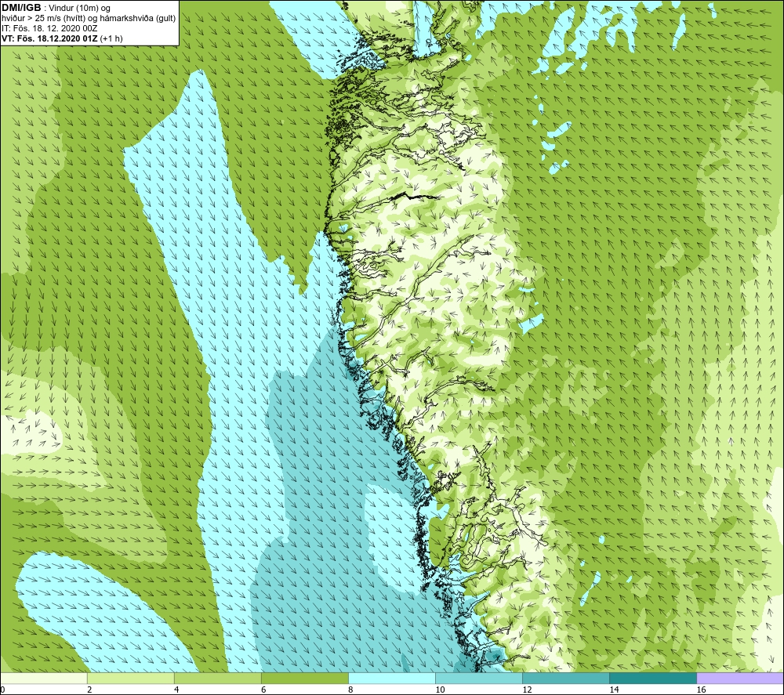Click the '4' label on the color scale

(x=176, y=690)
